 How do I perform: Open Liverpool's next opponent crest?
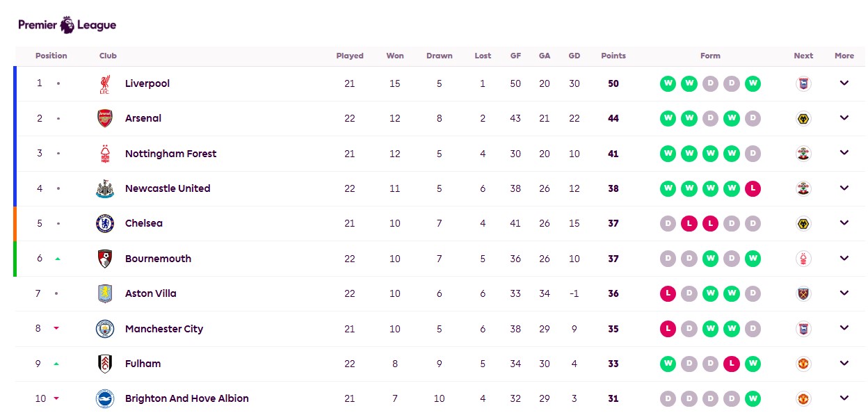[x=803, y=83]
